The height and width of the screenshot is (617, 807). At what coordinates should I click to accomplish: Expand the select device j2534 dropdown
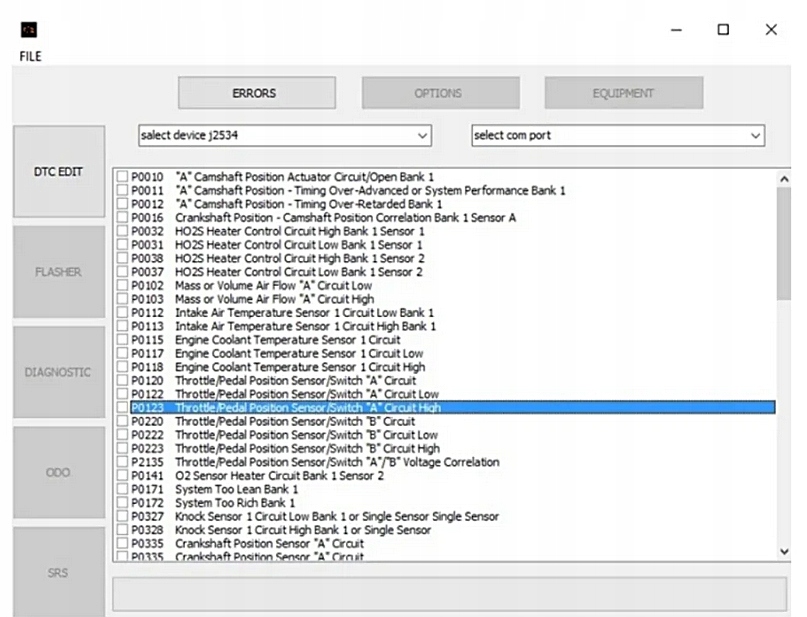(x=285, y=136)
